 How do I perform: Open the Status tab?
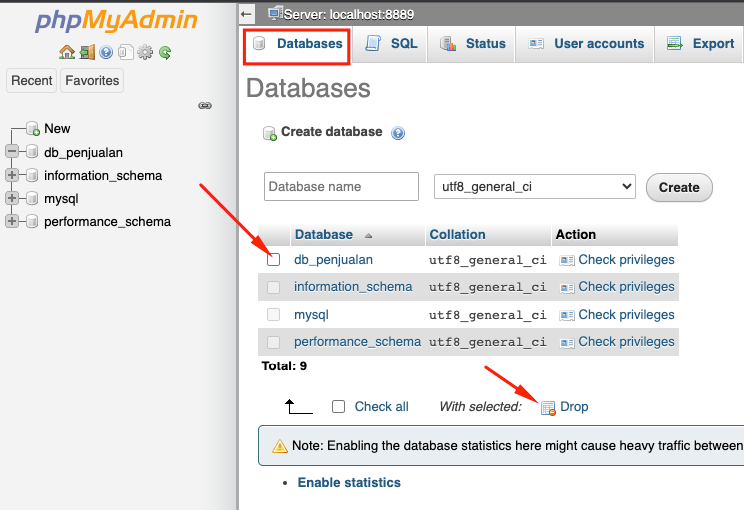point(472,44)
